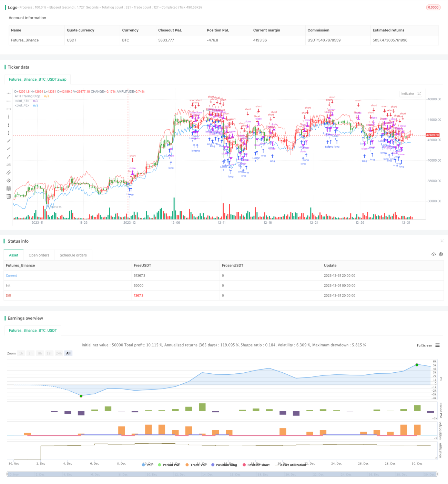Collapse the Status info panel with the corner icon
448x484 pixels.
click(442, 241)
